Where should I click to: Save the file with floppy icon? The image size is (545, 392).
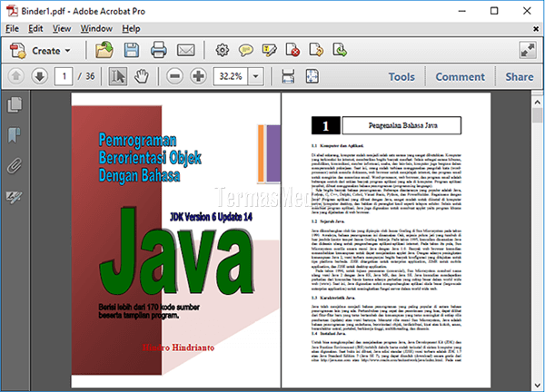[132, 50]
